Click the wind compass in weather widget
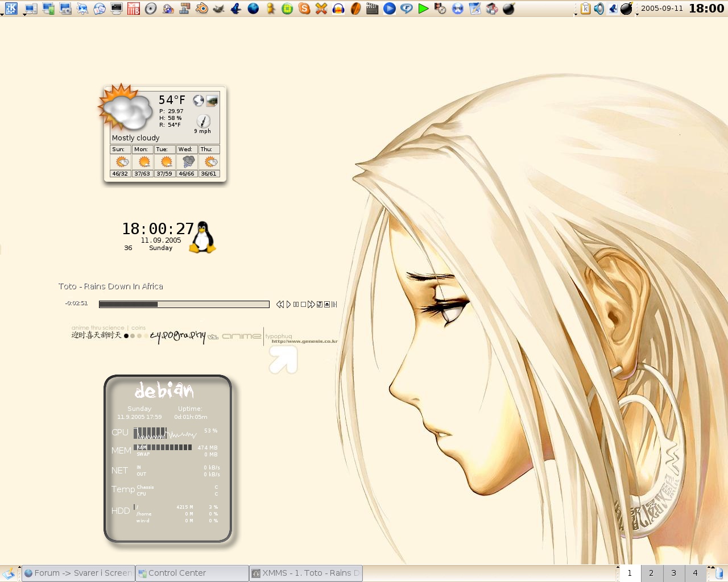728x582 pixels. [x=203, y=120]
